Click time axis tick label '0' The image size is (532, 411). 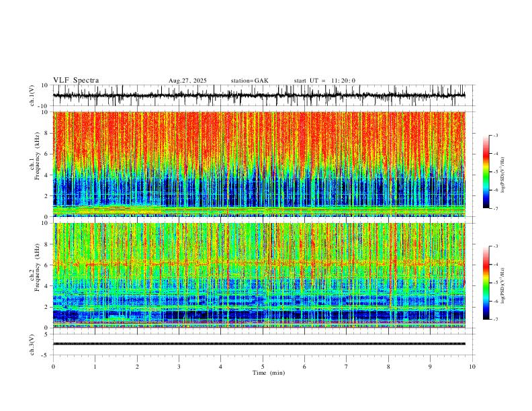[53, 367]
